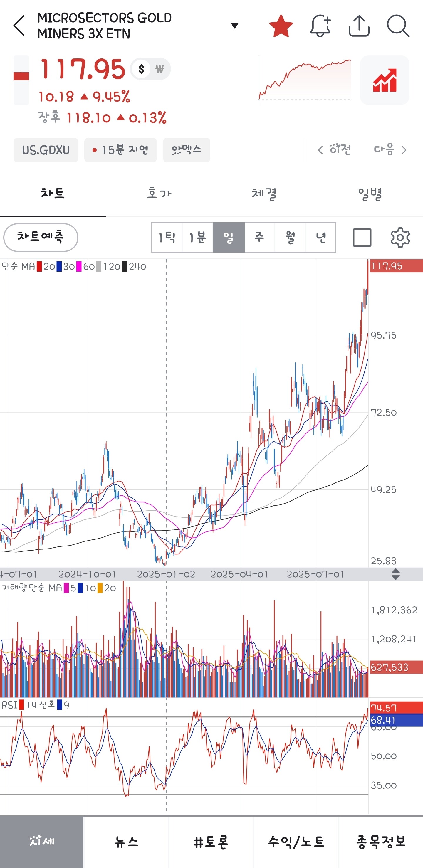Tap the large 117.95 price header
423x868 pixels.
tap(83, 69)
